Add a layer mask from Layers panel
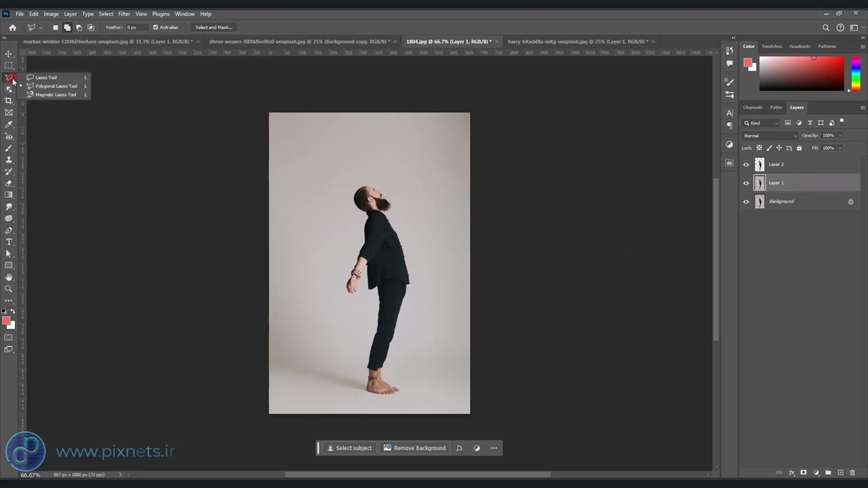 (x=804, y=472)
